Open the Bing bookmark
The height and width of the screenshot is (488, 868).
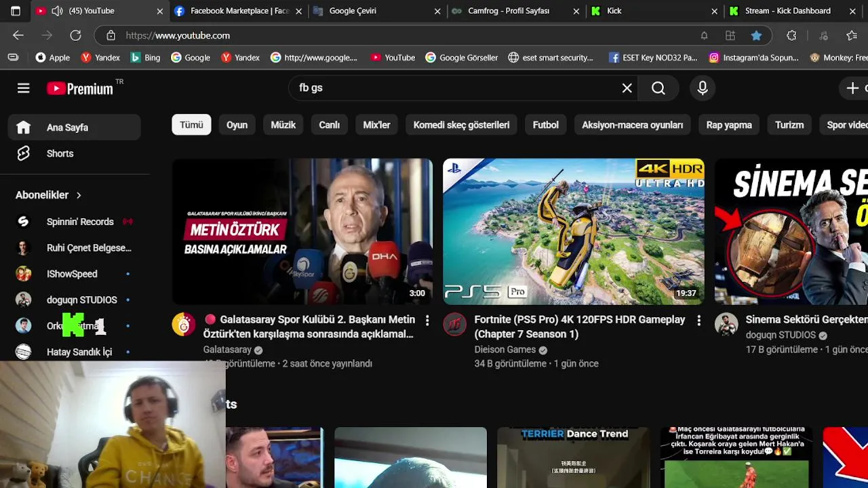tap(145, 58)
